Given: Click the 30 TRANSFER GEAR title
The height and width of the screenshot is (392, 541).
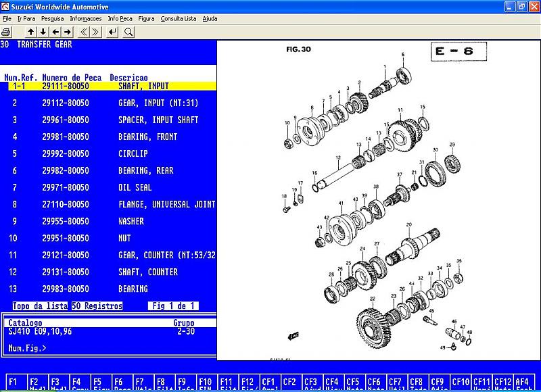Looking at the screenshot, I should (x=37, y=45).
